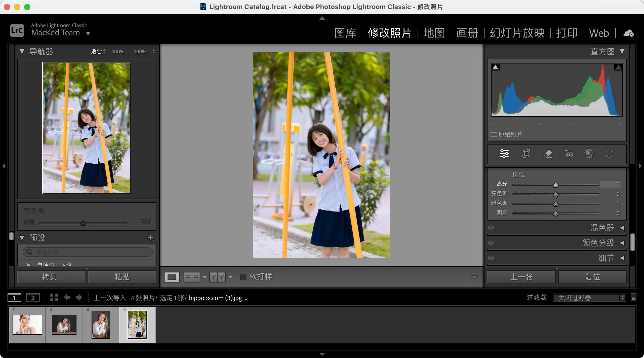Select the Healing eraser tool
Screen dimensions: 644x358
[x=548, y=154]
